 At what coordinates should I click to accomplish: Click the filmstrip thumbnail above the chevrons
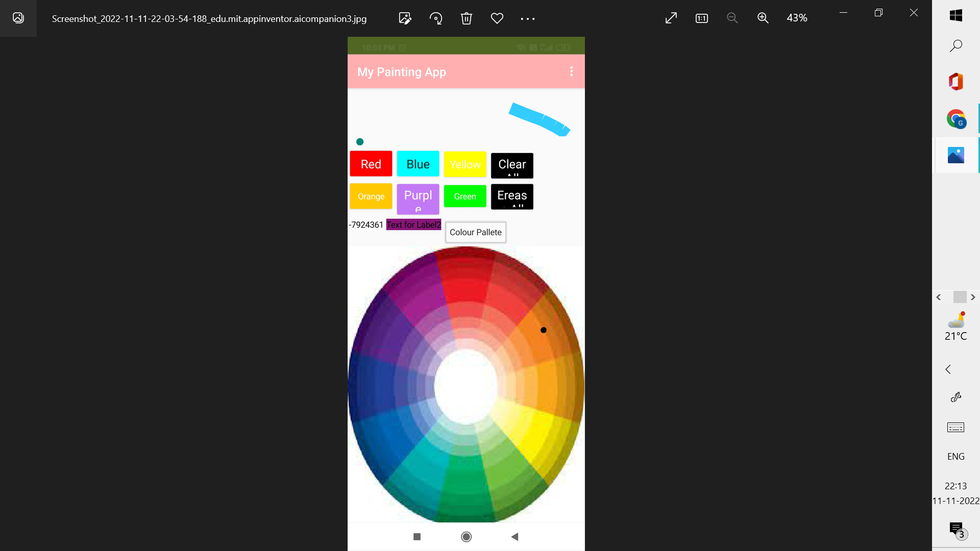(x=960, y=297)
